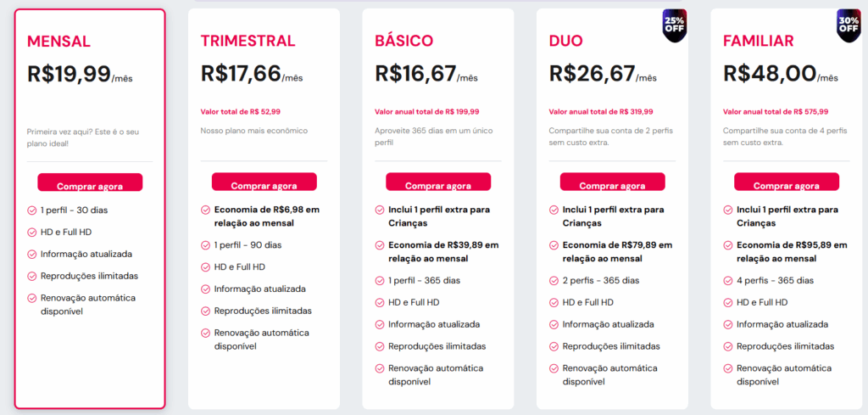Click the DUO plan price R$26,67
This screenshot has height=415, width=868.
[592, 74]
